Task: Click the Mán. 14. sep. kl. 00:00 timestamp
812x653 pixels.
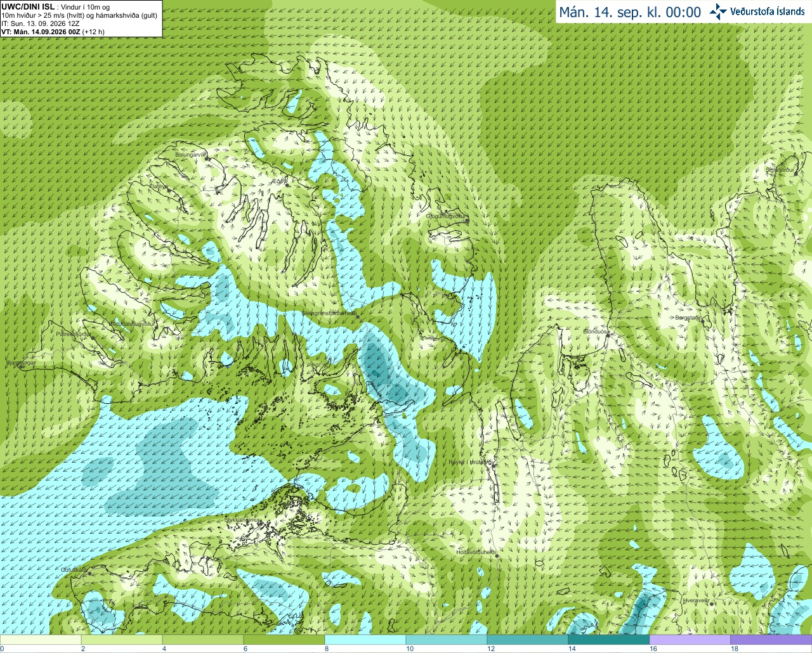Action: tap(629, 12)
